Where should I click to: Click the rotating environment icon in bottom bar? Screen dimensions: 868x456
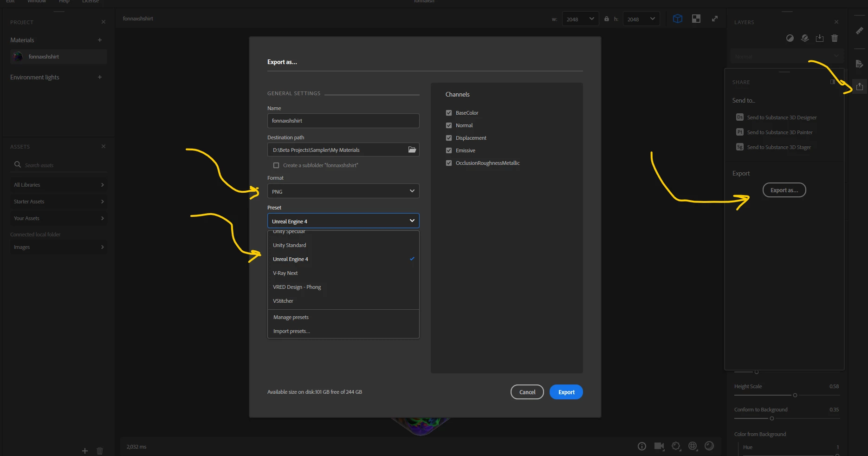[676, 446]
